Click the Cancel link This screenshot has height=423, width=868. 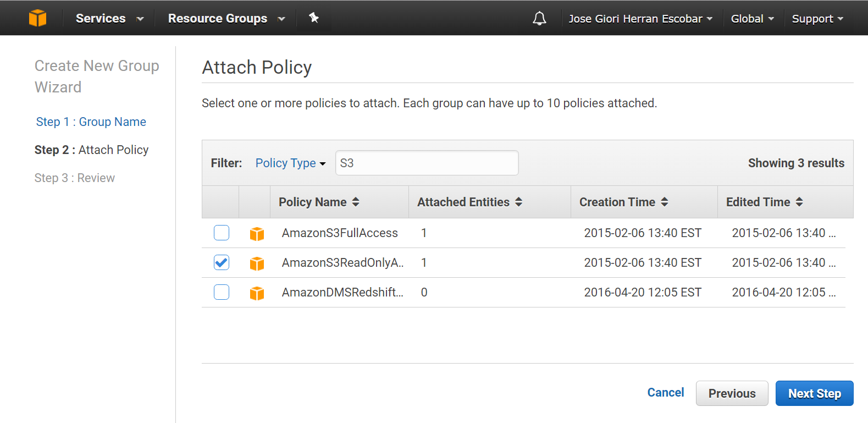[x=666, y=392]
